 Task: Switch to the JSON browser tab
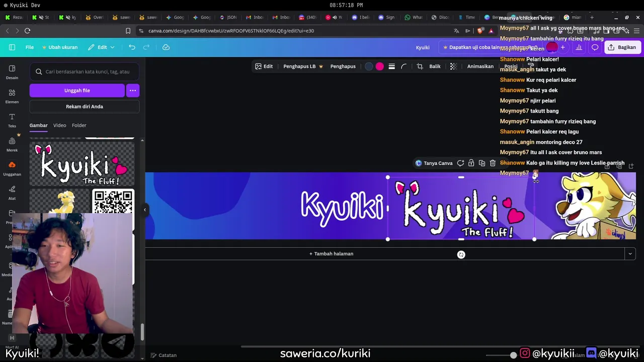228,17
